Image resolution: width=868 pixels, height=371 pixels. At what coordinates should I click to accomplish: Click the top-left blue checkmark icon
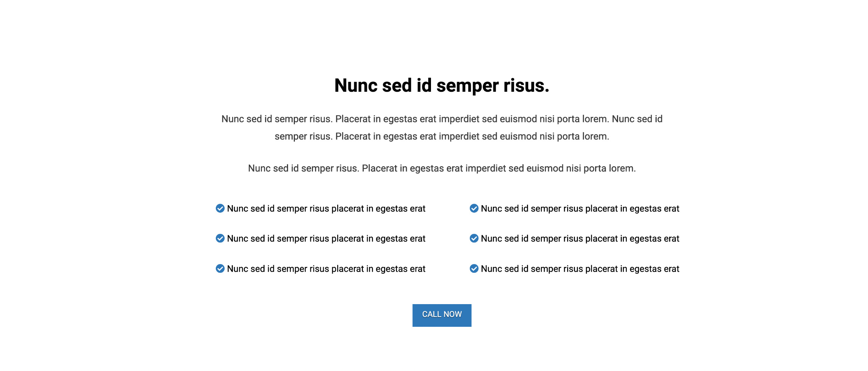coord(220,209)
